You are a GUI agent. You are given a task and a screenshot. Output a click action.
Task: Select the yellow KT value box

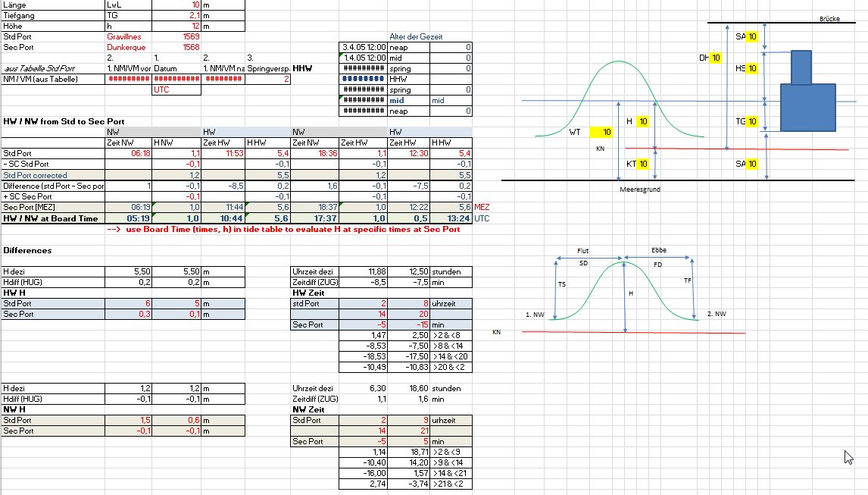[642, 164]
